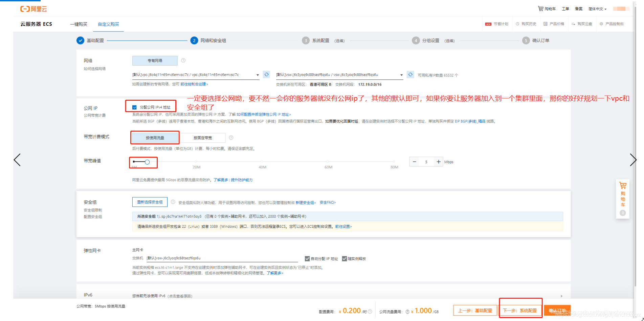Open 节省计划 in top toolbar

point(497,24)
